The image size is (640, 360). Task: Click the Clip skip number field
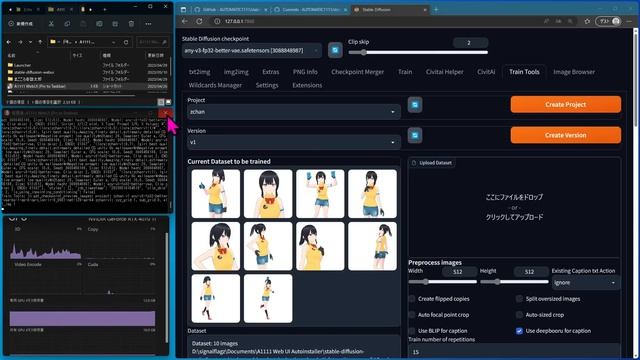[470, 42]
